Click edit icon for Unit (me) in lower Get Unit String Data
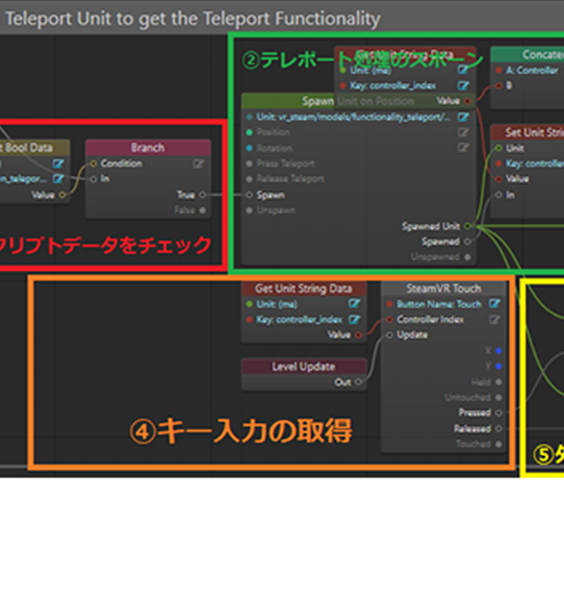 (354, 304)
